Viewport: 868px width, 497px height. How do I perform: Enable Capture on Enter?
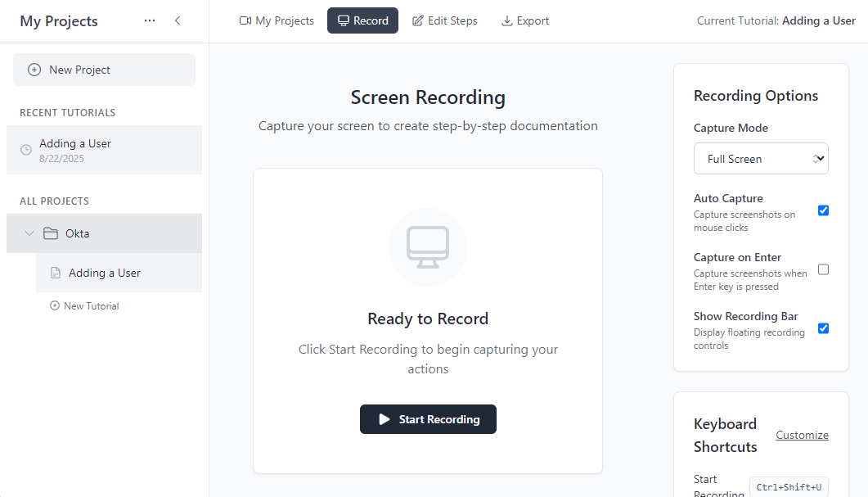click(823, 269)
